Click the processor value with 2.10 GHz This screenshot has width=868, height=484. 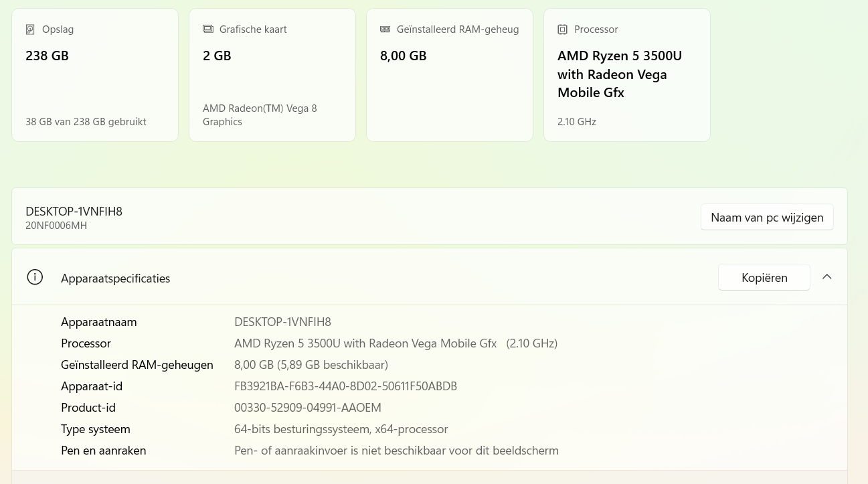click(x=396, y=343)
